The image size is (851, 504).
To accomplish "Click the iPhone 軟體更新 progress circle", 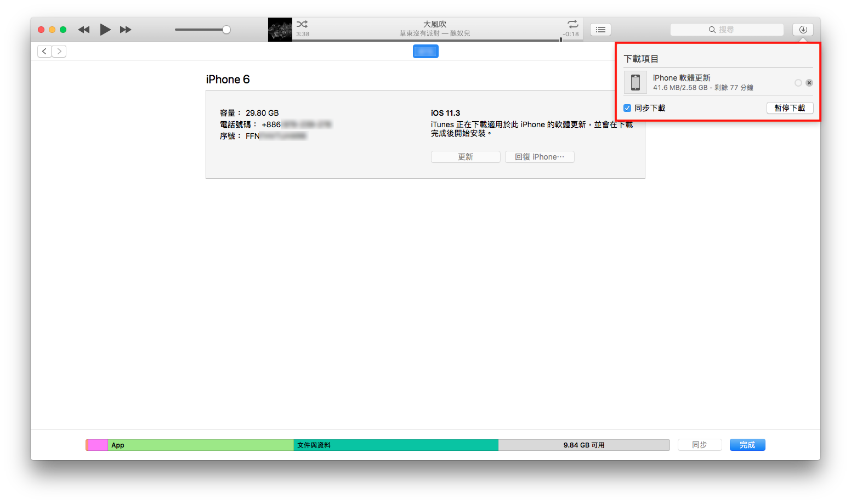I will tap(798, 83).
